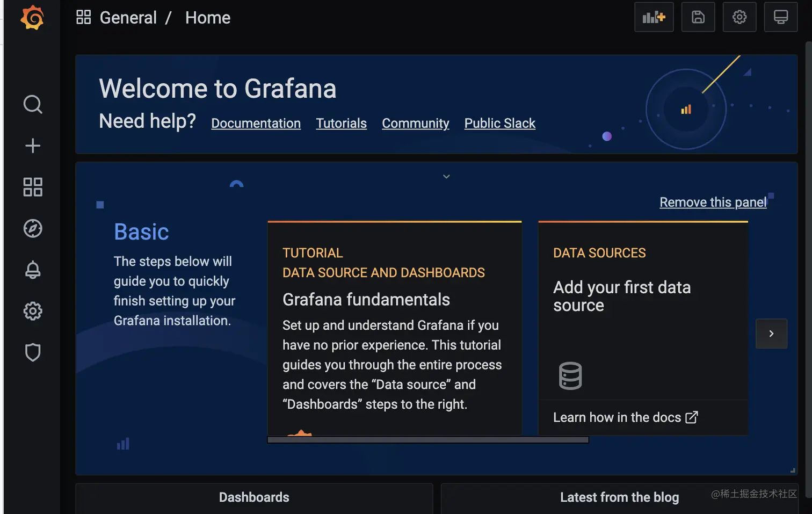Go to next setup step with right arrow

[x=771, y=334]
